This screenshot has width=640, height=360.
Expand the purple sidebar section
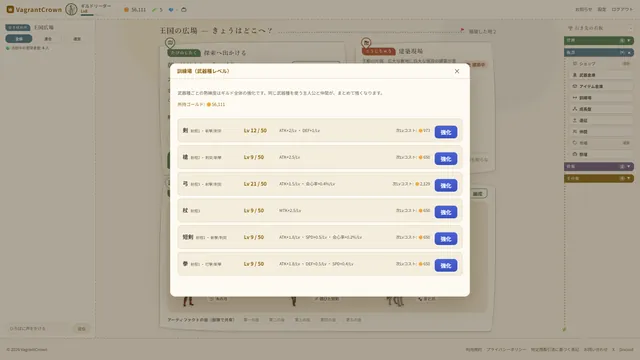[x=599, y=167]
